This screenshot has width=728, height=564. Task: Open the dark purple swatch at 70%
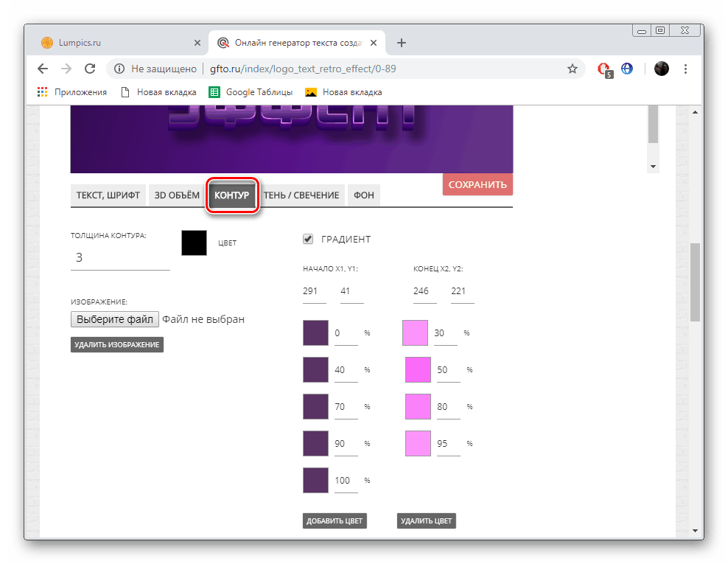coord(315,406)
